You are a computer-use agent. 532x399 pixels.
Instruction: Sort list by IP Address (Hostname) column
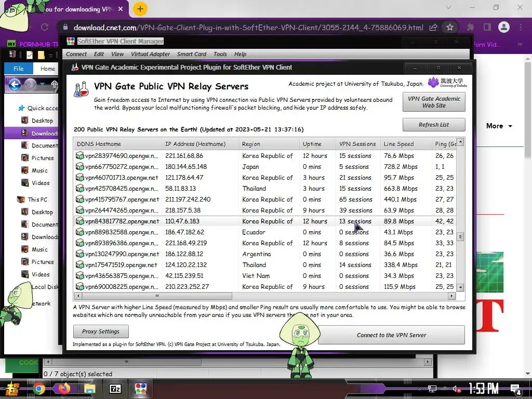pos(200,144)
